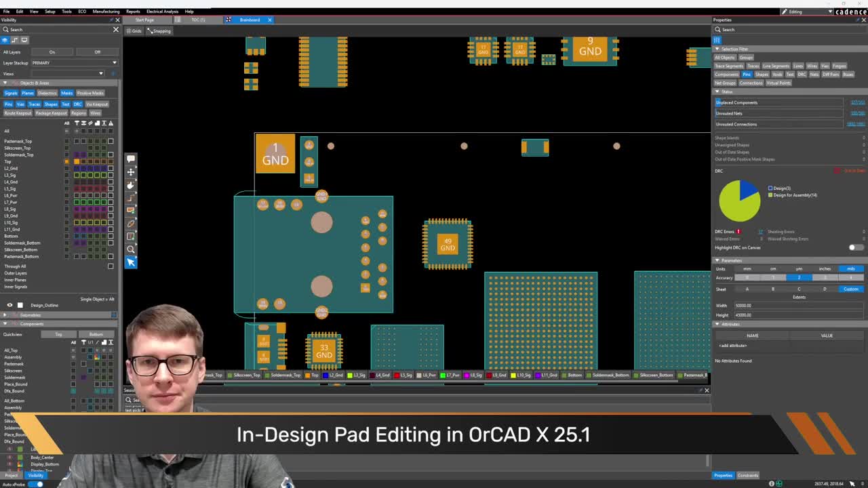Toggle Design_Outline eye visibility icon
The image size is (868, 488).
[x=9, y=305]
